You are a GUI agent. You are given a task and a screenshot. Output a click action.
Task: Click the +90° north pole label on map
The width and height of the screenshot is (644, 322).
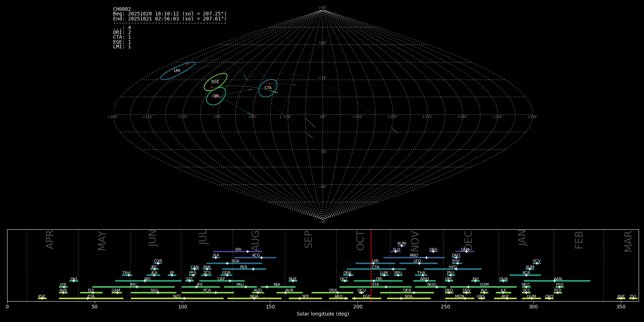click(x=323, y=8)
